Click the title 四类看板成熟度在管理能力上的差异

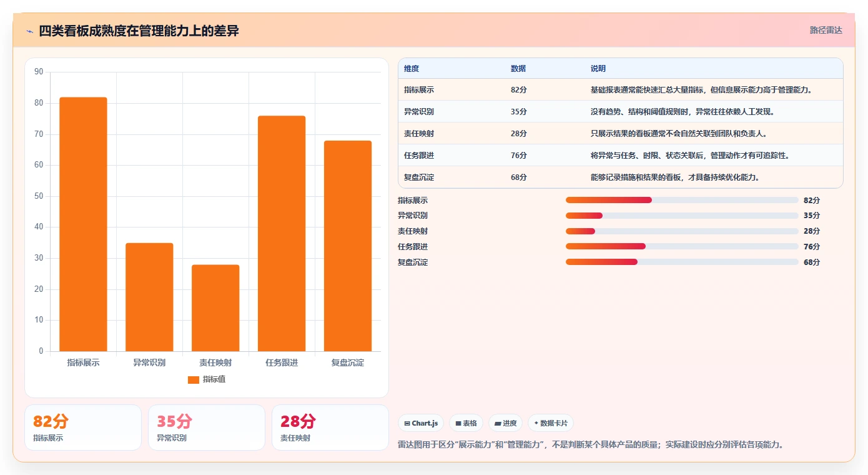coord(139,31)
